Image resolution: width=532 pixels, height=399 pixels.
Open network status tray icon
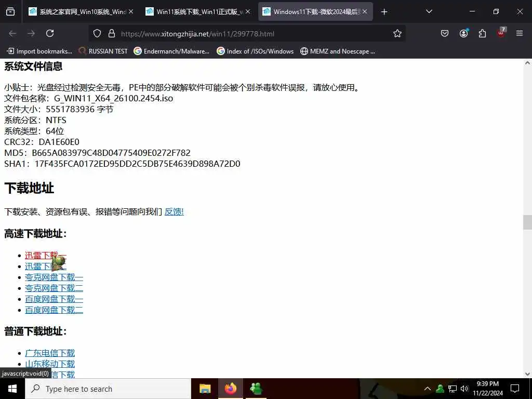pos(453,389)
